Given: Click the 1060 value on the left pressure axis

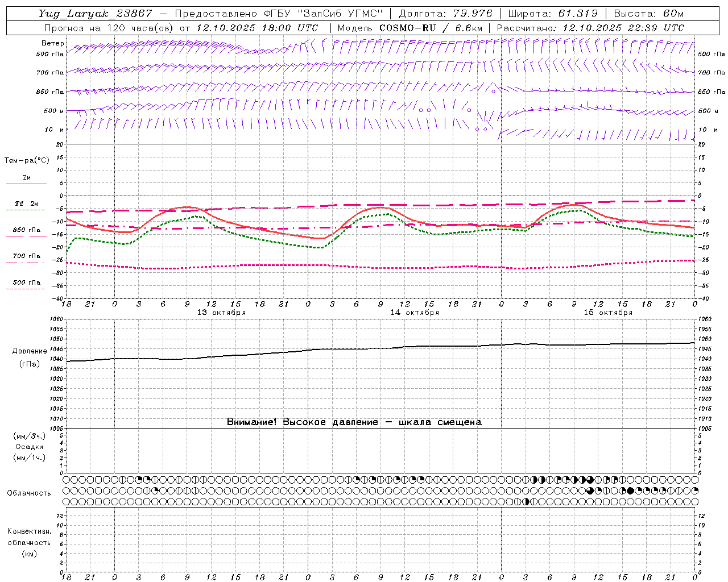Looking at the screenshot, I should (x=56, y=319).
